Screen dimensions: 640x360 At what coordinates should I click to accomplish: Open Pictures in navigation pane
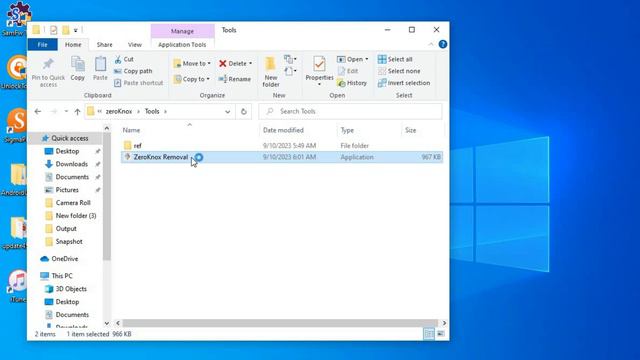point(67,190)
